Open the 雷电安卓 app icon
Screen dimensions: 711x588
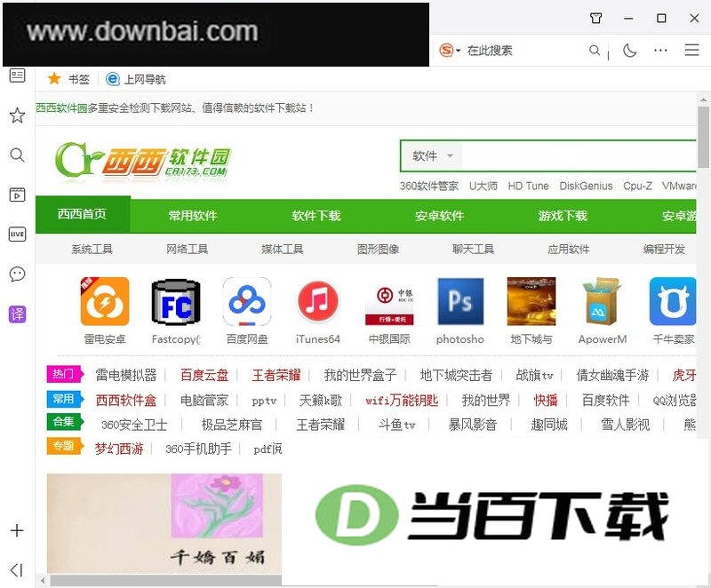point(105,301)
